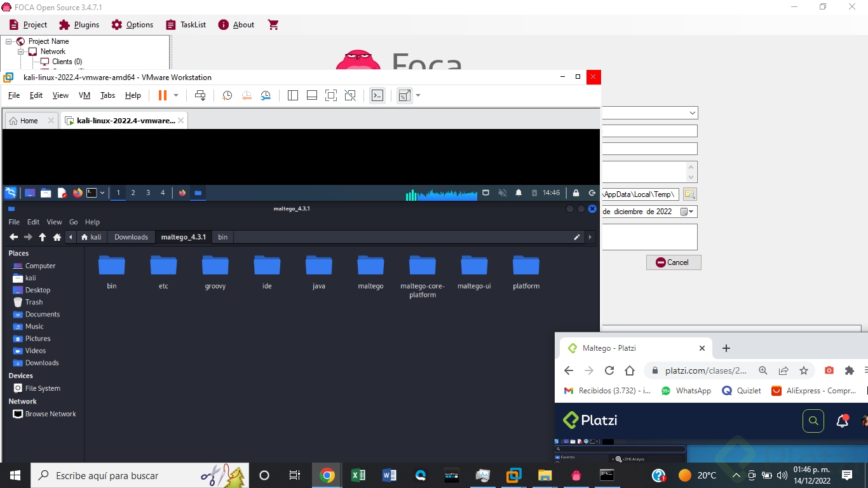Open the Kali file manager's View menu
This screenshot has height=488, width=868.
click(x=54, y=222)
